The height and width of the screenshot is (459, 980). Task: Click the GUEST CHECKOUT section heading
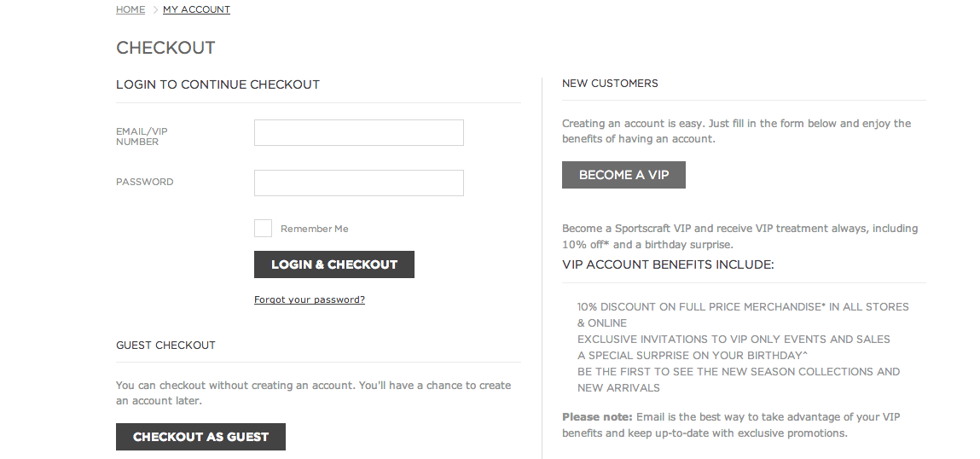165,346
